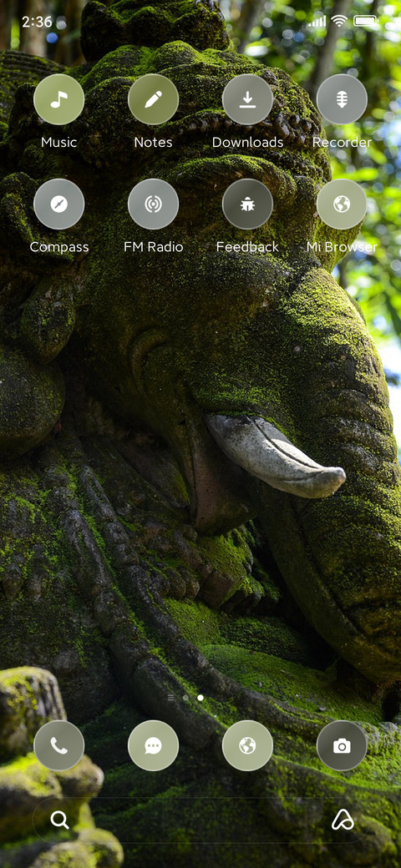Open the Music app
Screen dimensions: 401x868
pos(58,99)
